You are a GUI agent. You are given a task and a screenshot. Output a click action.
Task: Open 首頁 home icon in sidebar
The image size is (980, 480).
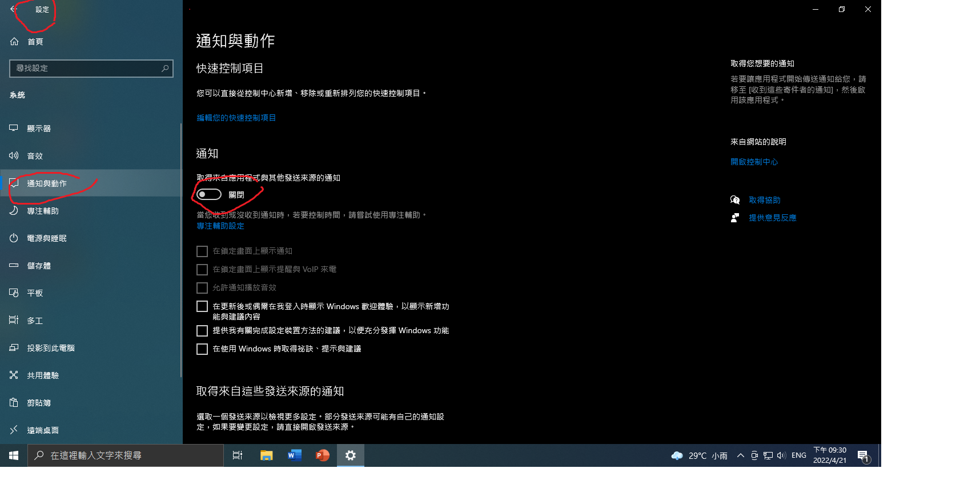coord(14,42)
